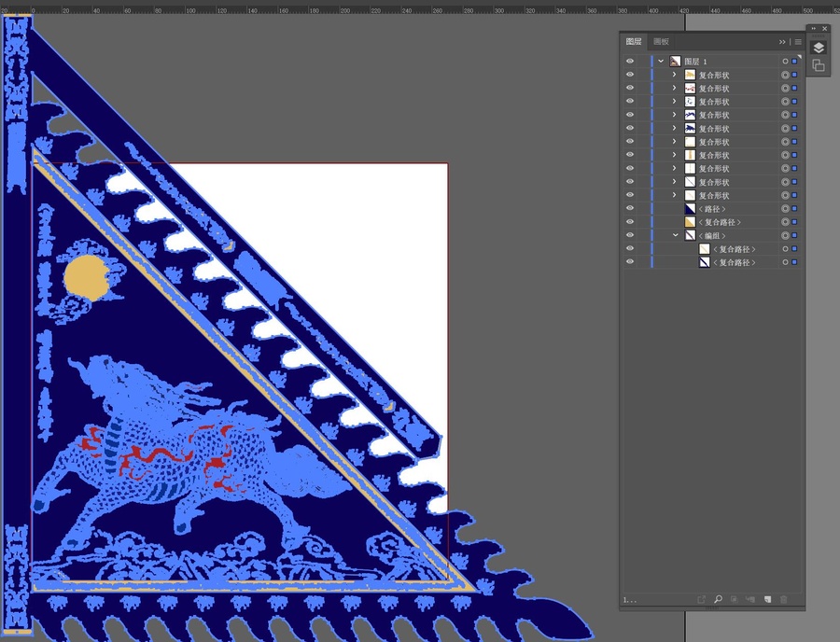Click the collapse arrows atop the side dock
The height and width of the screenshot is (642, 840).
tap(813, 28)
